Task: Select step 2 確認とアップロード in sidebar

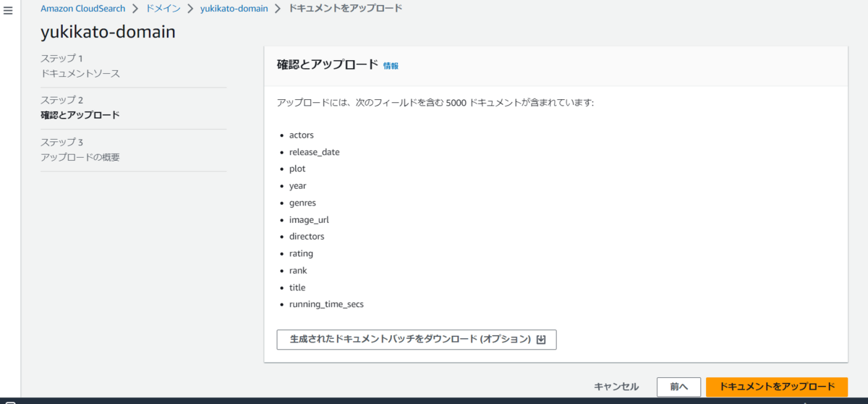Action: 80,115
